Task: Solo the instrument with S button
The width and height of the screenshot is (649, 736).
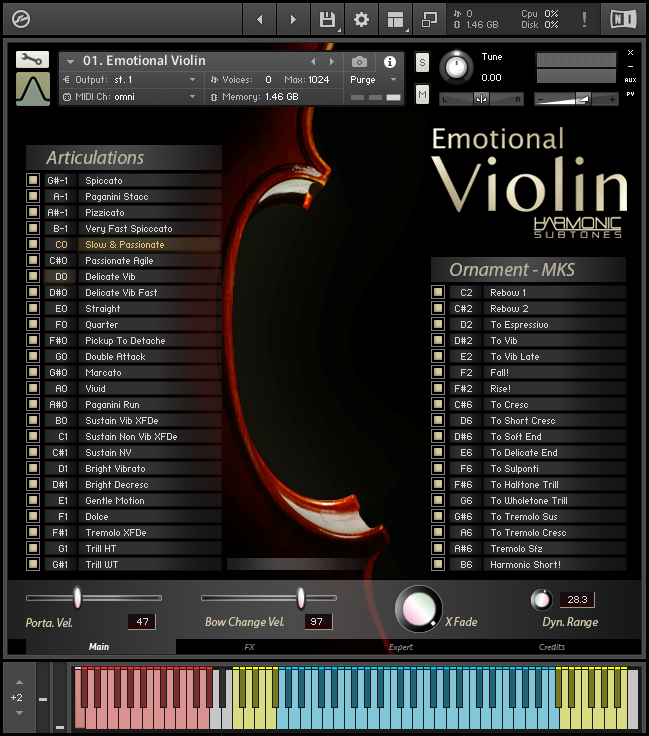Action: 422,62
